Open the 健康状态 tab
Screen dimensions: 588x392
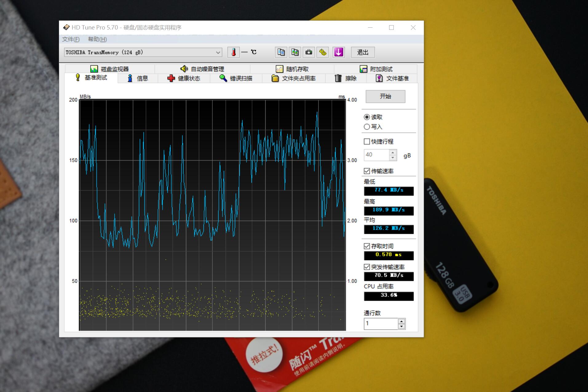[x=184, y=78]
